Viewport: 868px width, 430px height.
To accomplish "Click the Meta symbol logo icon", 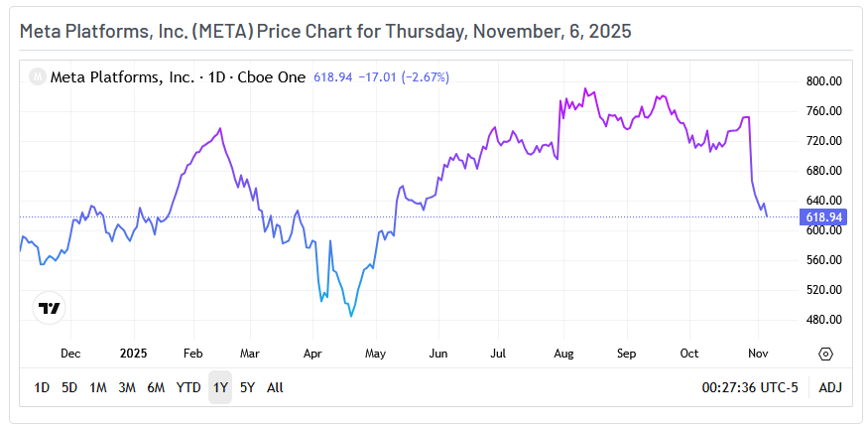I will pos(37,75).
